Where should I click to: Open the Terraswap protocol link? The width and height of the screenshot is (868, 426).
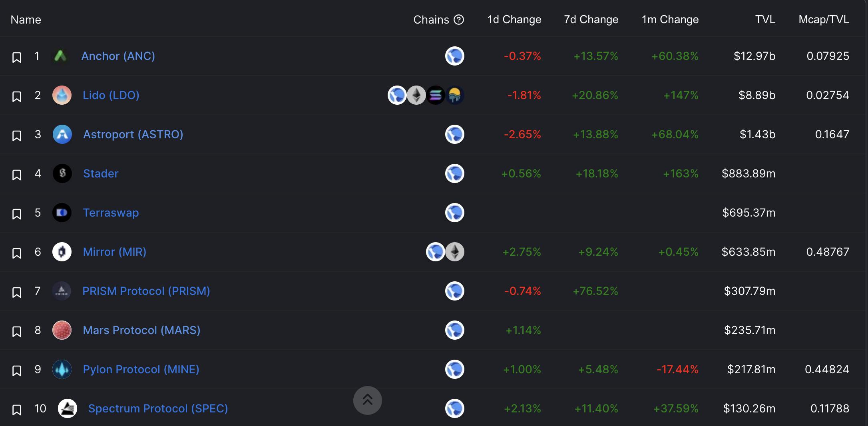[x=111, y=213]
